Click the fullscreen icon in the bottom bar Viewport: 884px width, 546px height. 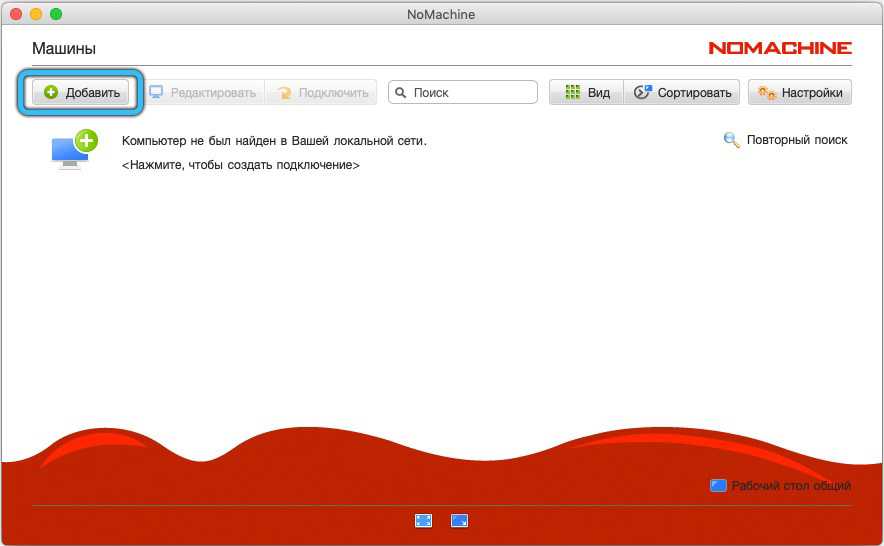[423, 521]
